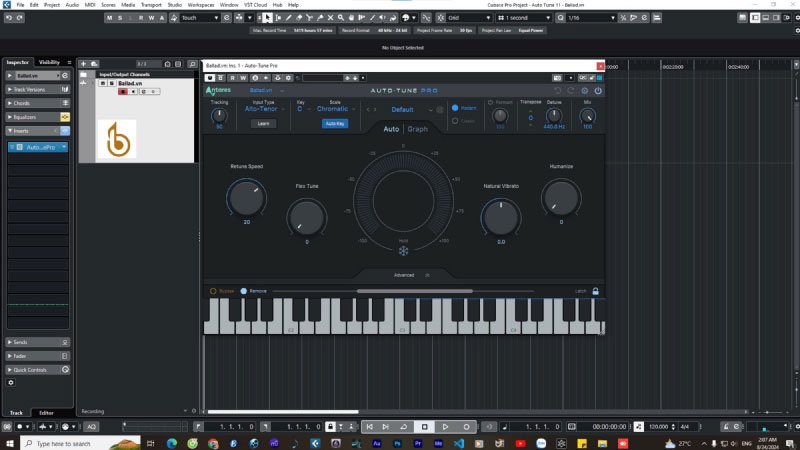800x450 pixels.
Task: Open the Audio menu
Action: point(72,5)
